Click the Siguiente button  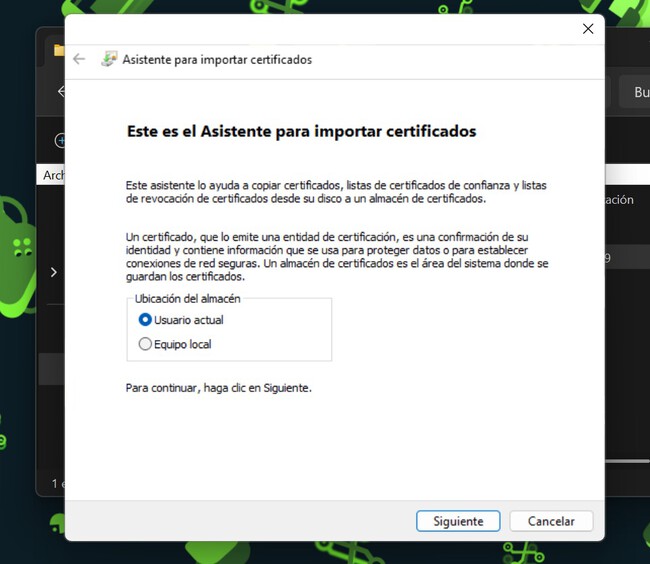(x=458, y=521)
